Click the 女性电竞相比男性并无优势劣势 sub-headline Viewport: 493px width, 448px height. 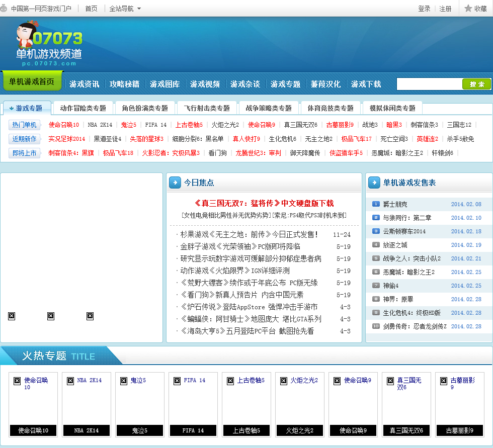pyautogui.click(x=226, y=215)
